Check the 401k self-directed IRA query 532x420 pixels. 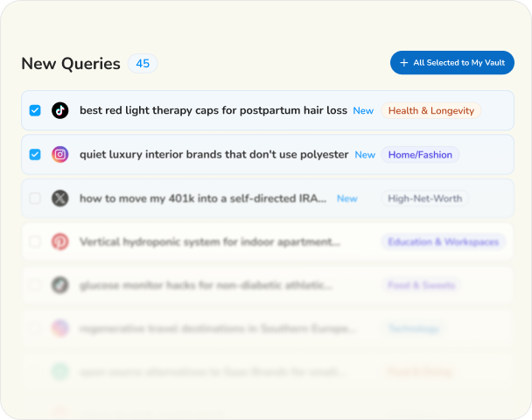[x=35, y=199]
